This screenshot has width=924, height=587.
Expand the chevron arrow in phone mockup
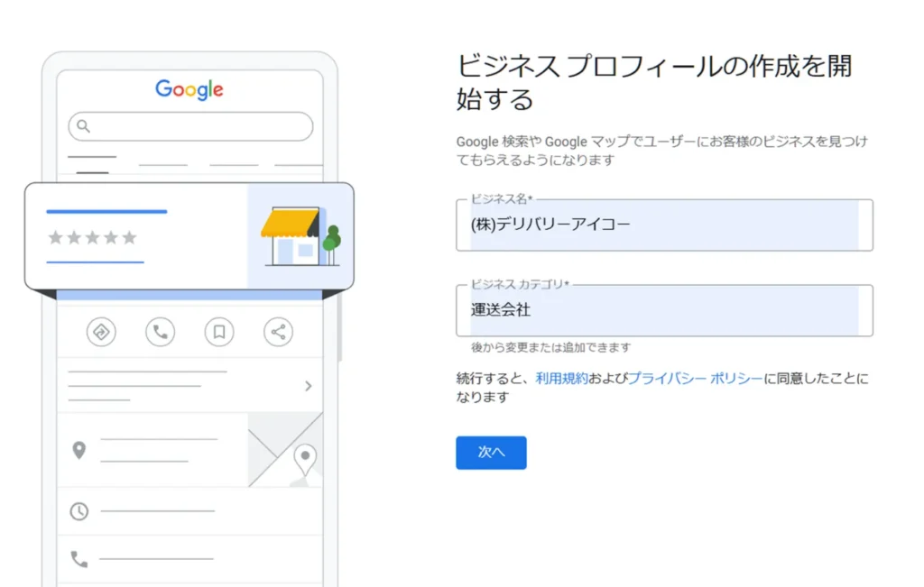tap(308, 386)
